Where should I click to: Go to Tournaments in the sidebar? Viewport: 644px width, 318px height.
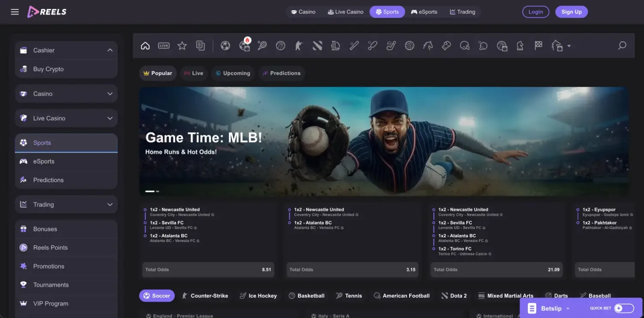pos(66,285)
